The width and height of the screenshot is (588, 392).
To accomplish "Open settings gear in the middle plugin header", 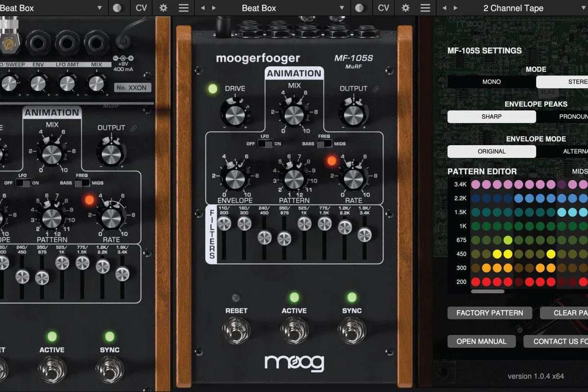I will 406,8.
